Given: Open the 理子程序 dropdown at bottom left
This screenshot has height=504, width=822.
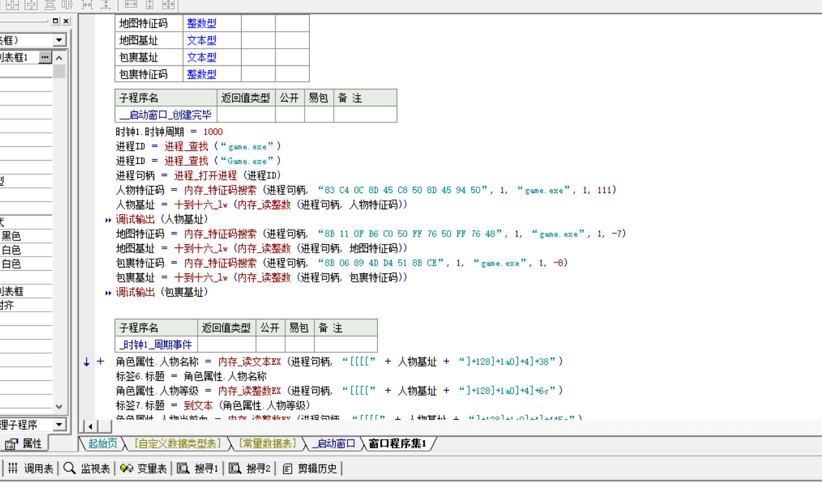Looking at the screenshot, I should (x=58, y=424).
